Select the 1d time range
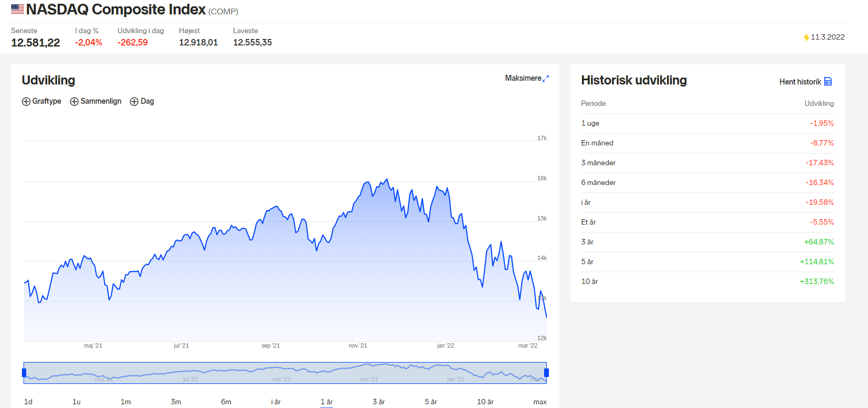 [x=28, y=402]
